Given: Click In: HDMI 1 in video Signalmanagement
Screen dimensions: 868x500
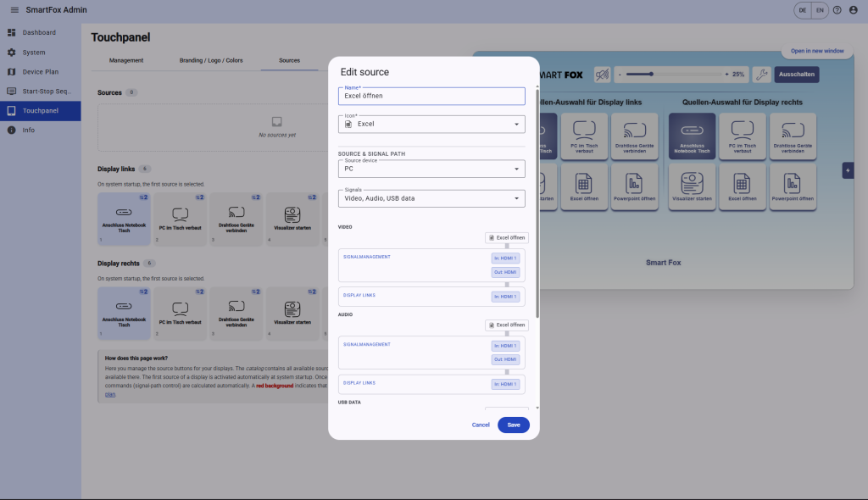Looking at the screenshot, I should pyautogui.click(x=505, y=258).
